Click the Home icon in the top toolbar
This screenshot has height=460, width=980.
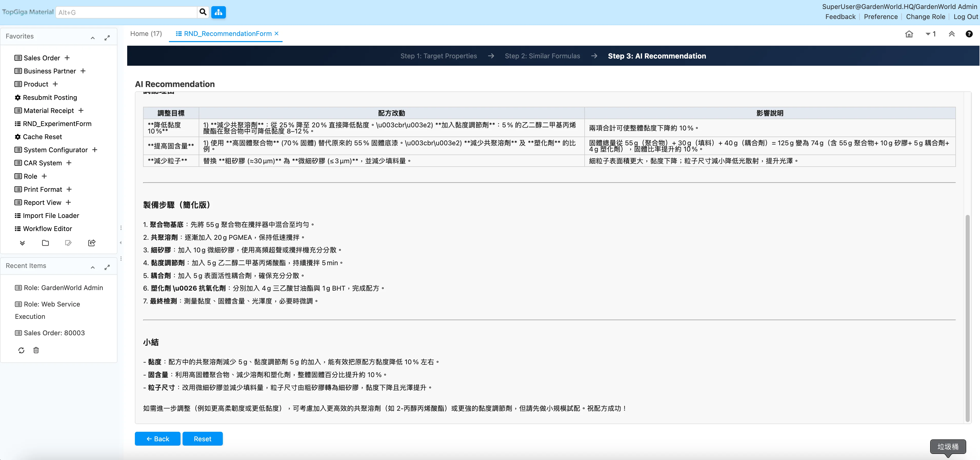tap(909, 34)
